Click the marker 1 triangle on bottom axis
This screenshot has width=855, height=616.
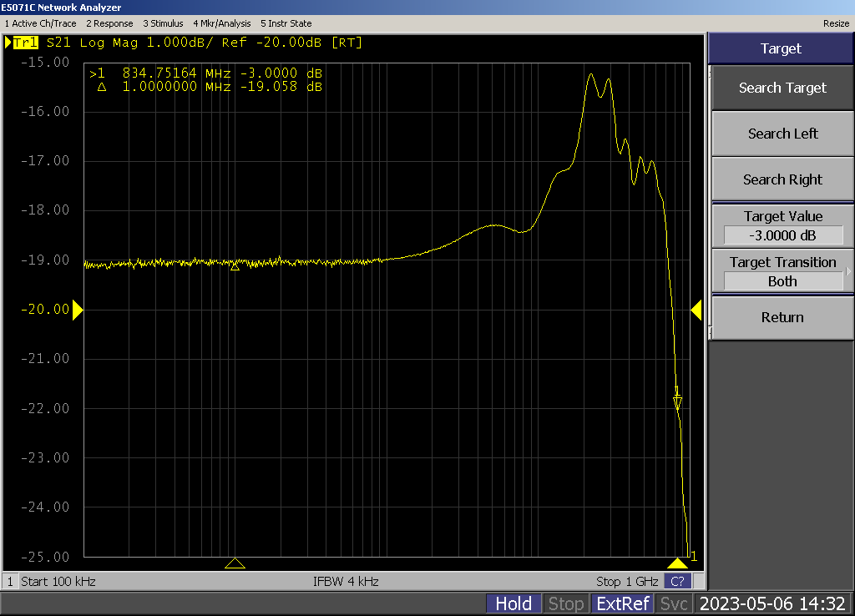[x=677, y=563]
